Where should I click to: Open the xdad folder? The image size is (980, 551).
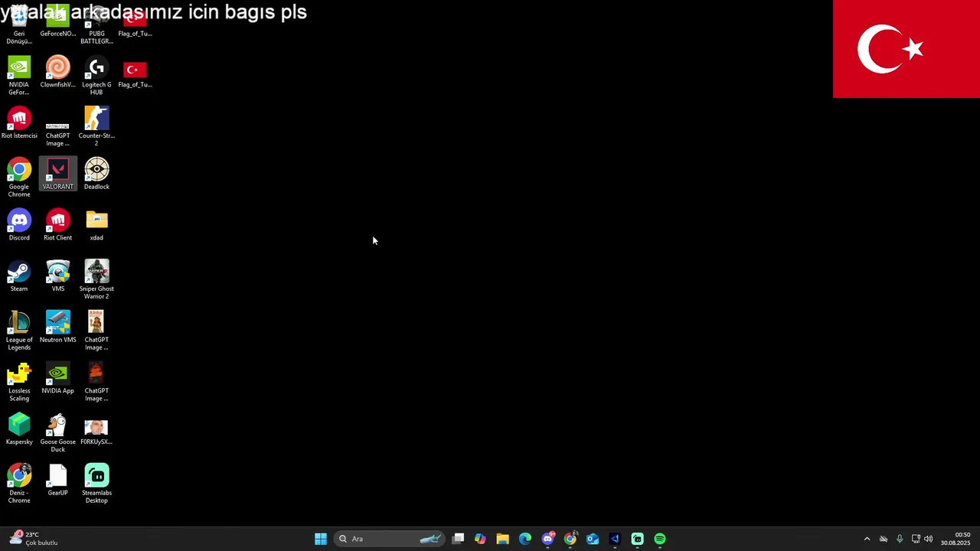coord(96,225)
